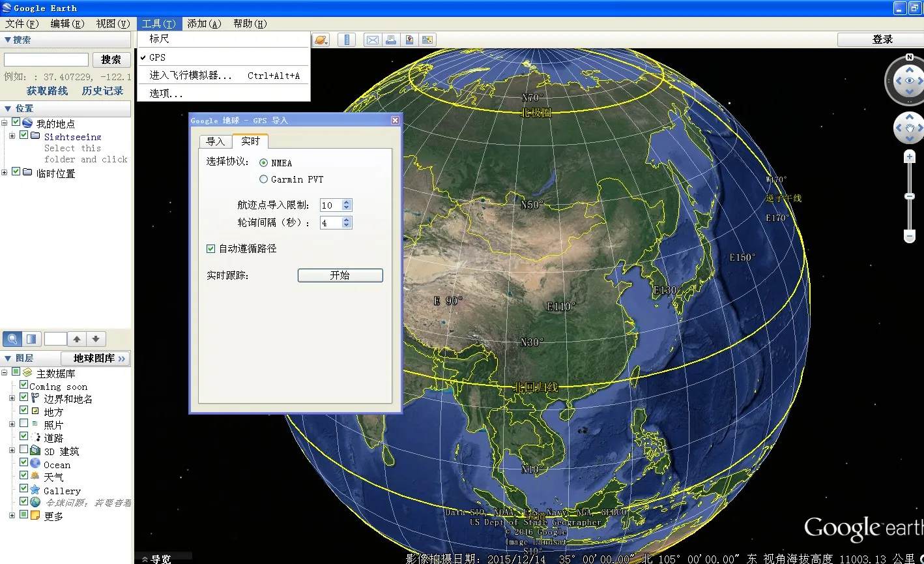Click the zoom in plus button
924x564 pixels.
[x=910, y=157]
